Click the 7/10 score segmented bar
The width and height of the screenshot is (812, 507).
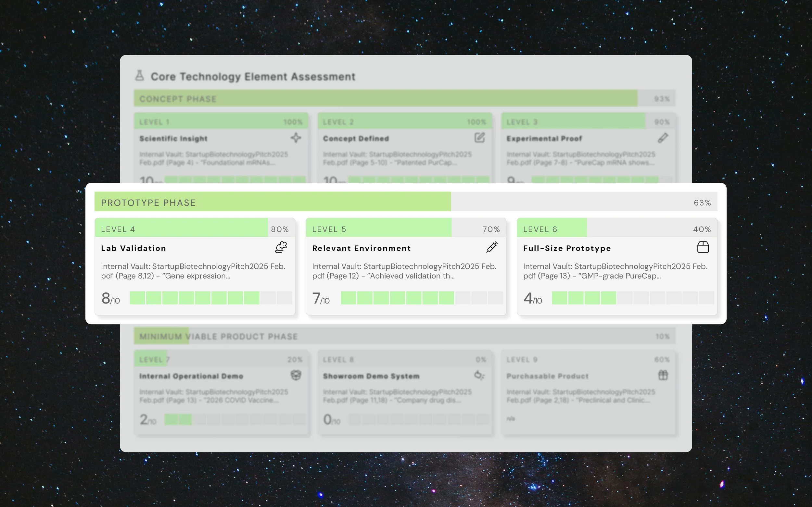(422, 298)
